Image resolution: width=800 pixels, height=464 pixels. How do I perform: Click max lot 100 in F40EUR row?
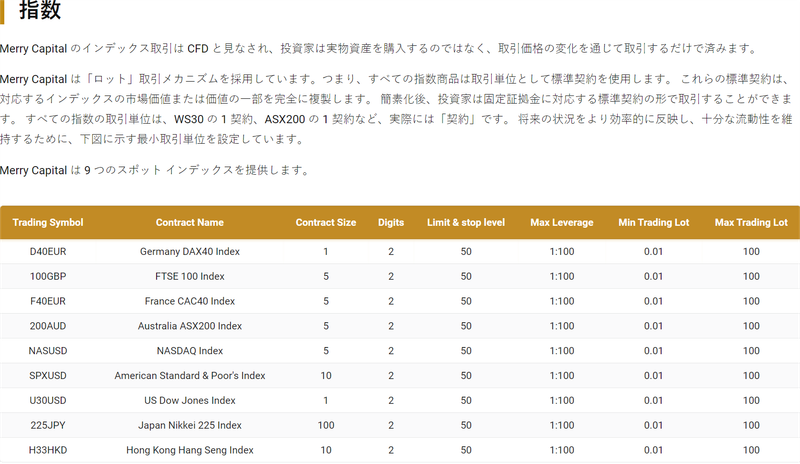tap(751, 301)
